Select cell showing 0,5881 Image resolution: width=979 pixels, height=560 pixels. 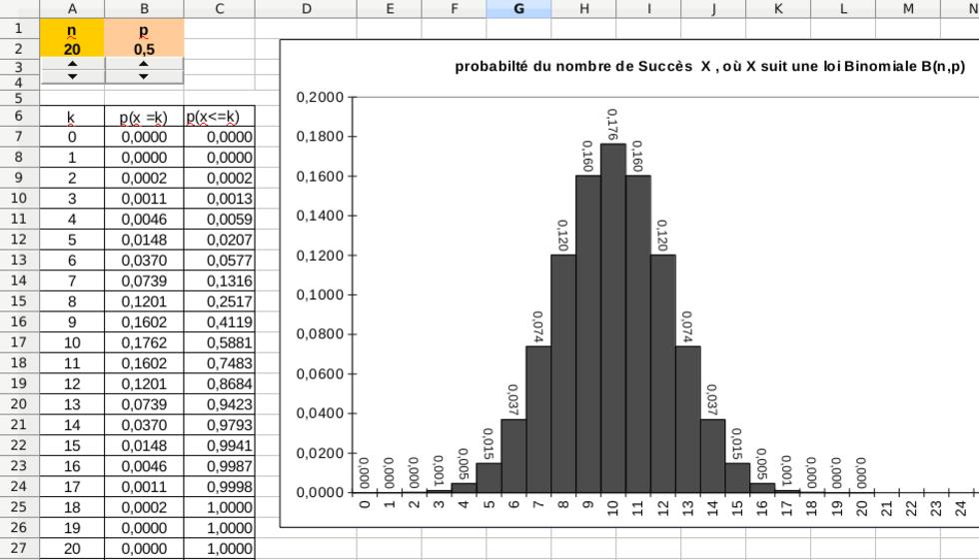pyautogui.click(x=219, y=343)
